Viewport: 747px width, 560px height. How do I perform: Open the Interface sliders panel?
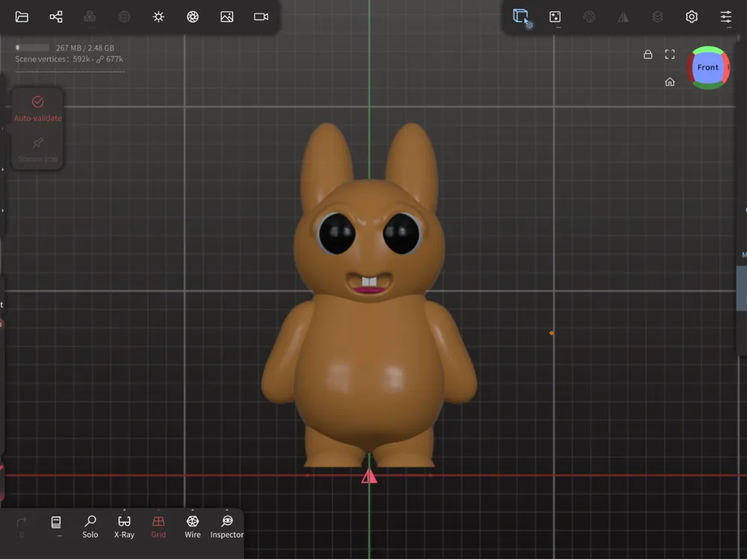pos(725,16)
